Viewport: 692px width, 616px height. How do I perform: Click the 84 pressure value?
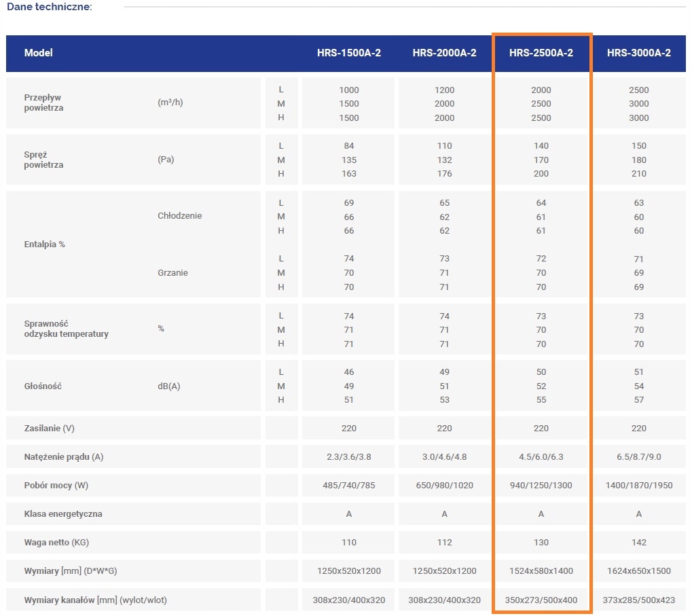[348, 145]
